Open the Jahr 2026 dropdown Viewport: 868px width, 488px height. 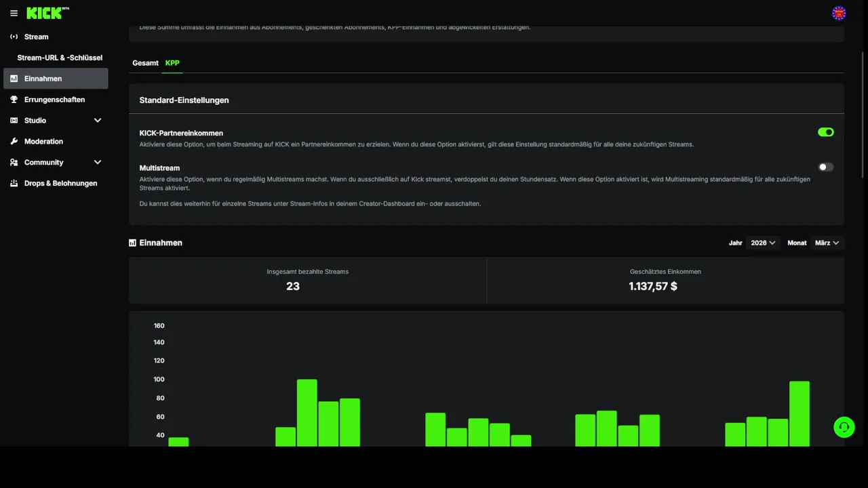pos(763,243)
